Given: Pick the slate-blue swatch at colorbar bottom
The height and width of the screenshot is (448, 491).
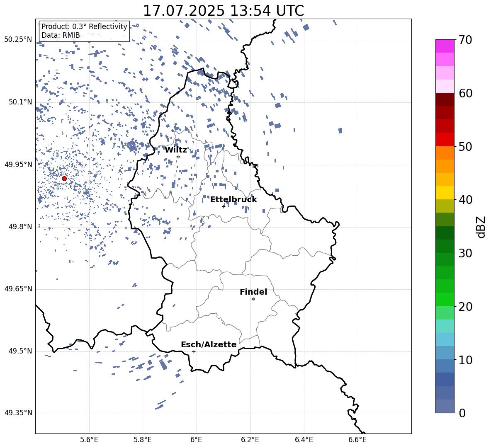Looking at the screenshot, I should point(445,406).
